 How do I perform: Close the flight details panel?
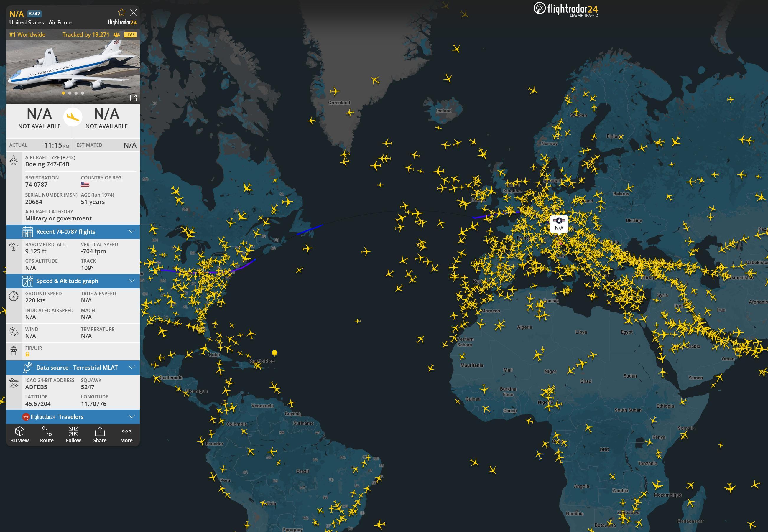point(133,13)
